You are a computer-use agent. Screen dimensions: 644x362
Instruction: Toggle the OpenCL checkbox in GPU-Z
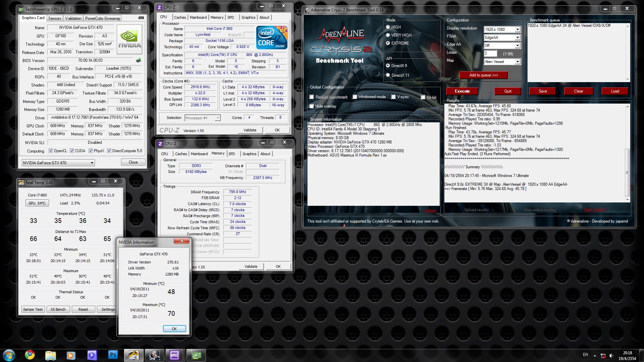tap(51, 151)
